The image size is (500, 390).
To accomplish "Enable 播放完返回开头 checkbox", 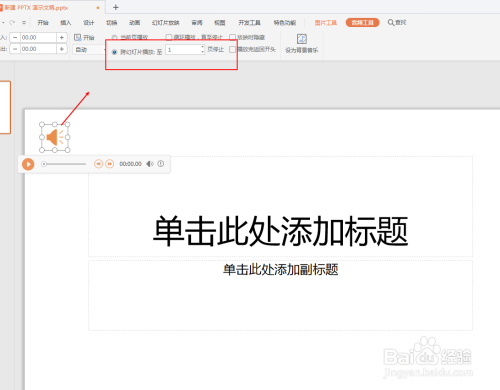I will coord(232,49).
